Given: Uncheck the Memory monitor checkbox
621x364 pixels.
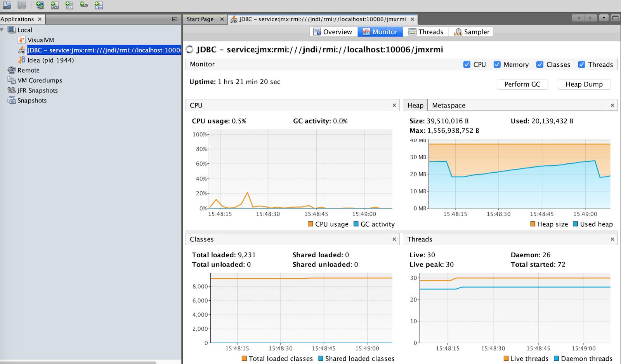Looking at the screenshot, I should click(x=497, y=64).
